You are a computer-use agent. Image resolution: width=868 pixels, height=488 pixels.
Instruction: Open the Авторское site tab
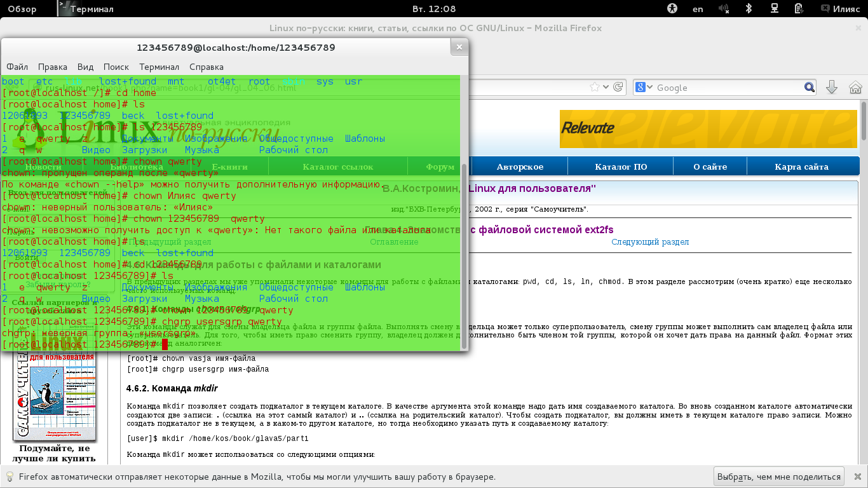(520, 166)
